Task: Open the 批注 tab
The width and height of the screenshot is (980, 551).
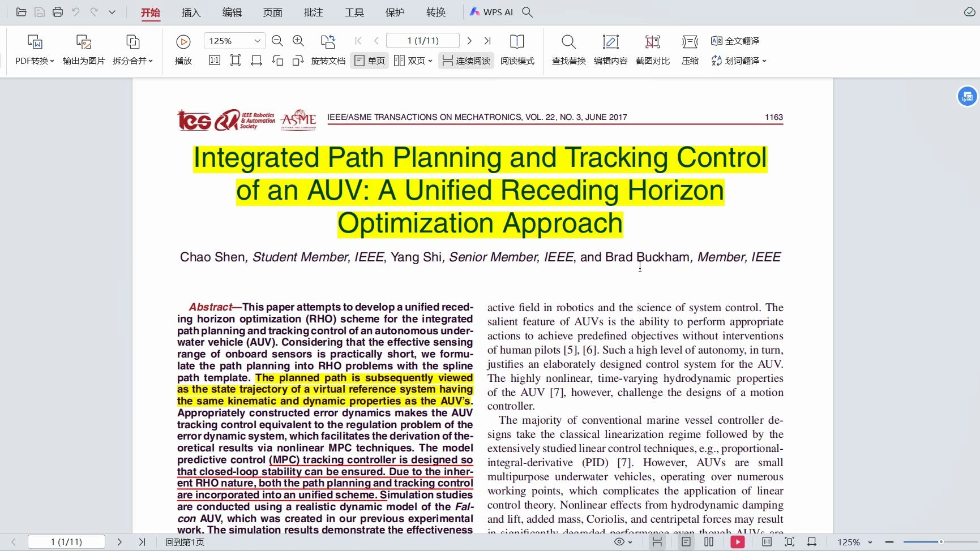Action: [x=313, y=12]
